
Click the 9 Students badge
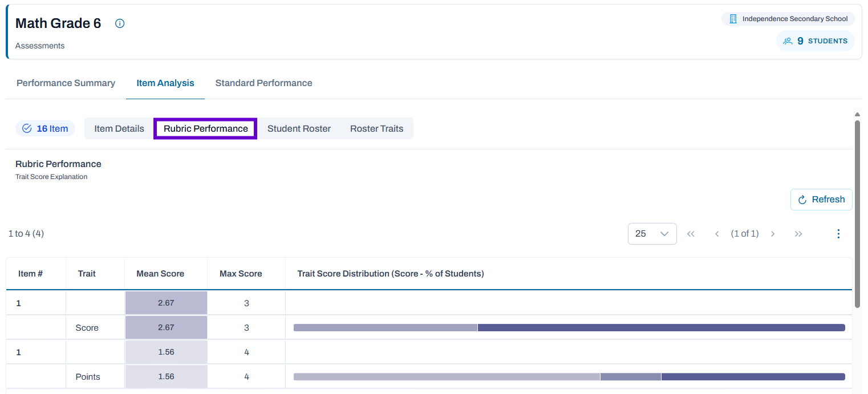point(816,41)
